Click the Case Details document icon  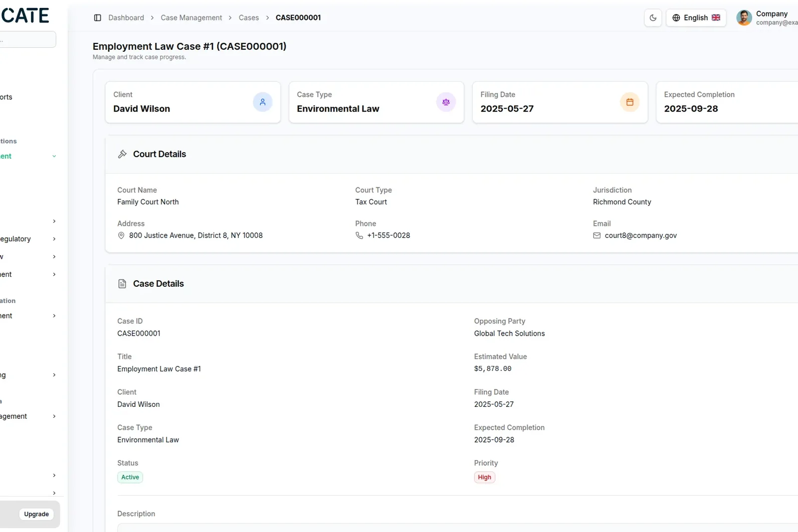(x=122, y=284)
